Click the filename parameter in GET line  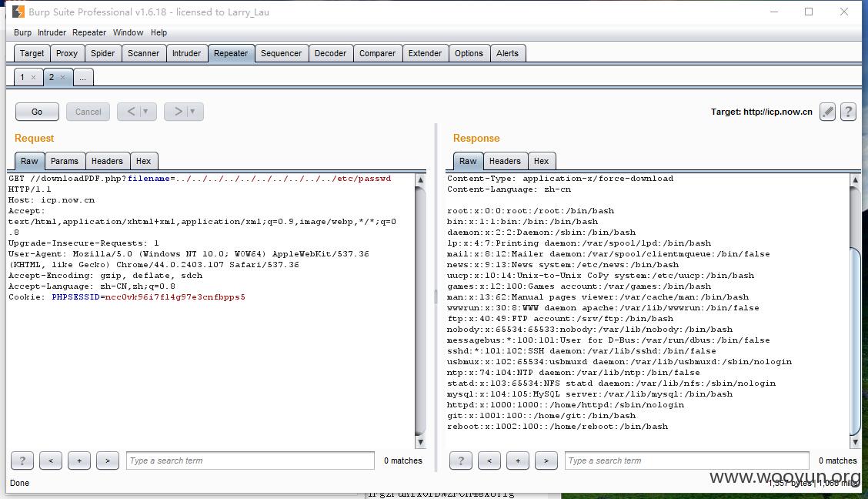click(149, 179)
